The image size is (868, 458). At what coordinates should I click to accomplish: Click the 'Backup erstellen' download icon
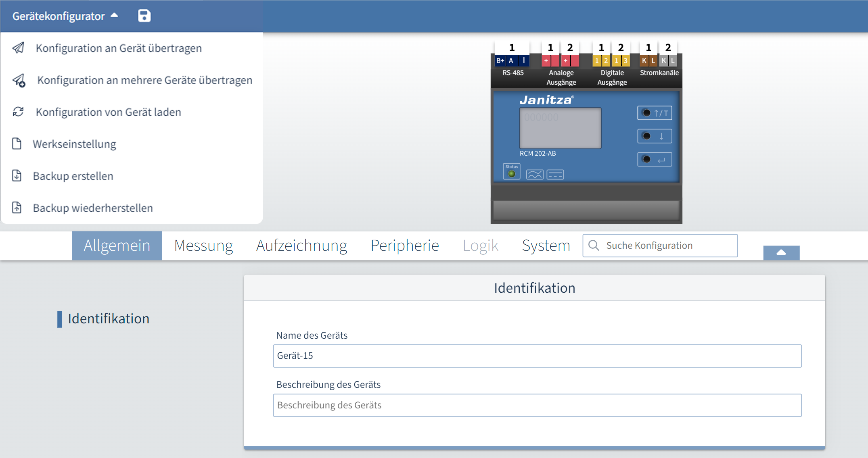pyautogui.click(x=16, y=176)
